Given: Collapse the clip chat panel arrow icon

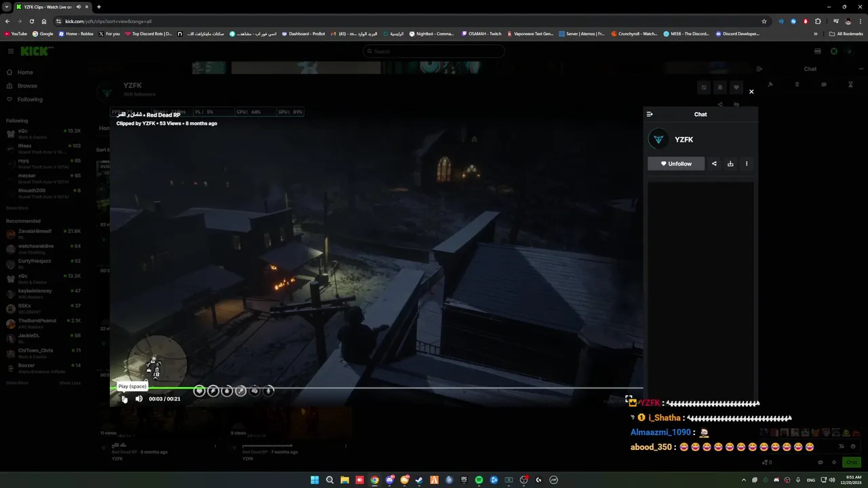Looking at the screenshot, I should pos(650,115).
